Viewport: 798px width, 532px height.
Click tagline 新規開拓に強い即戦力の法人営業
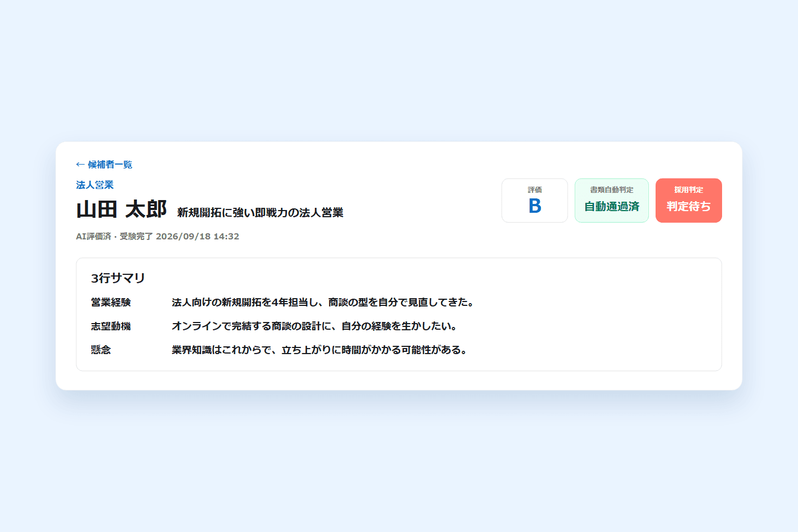260,213
